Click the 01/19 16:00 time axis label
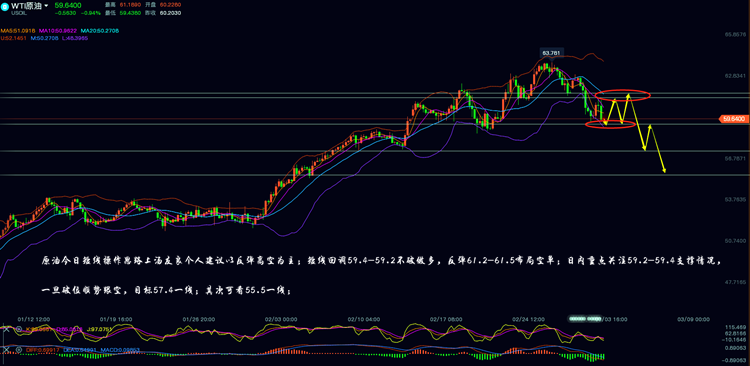 pos(116,319)
